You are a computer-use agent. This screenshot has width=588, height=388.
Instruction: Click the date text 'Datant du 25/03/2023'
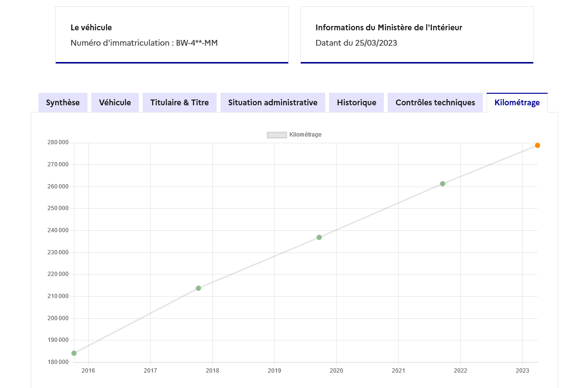(356, 43)
